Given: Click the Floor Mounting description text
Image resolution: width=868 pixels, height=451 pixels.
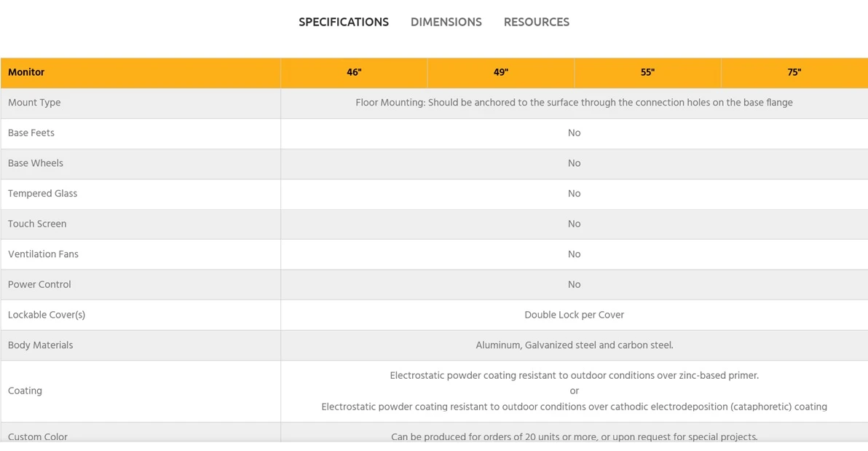Looking at the screenshot, I should [574, 103].
